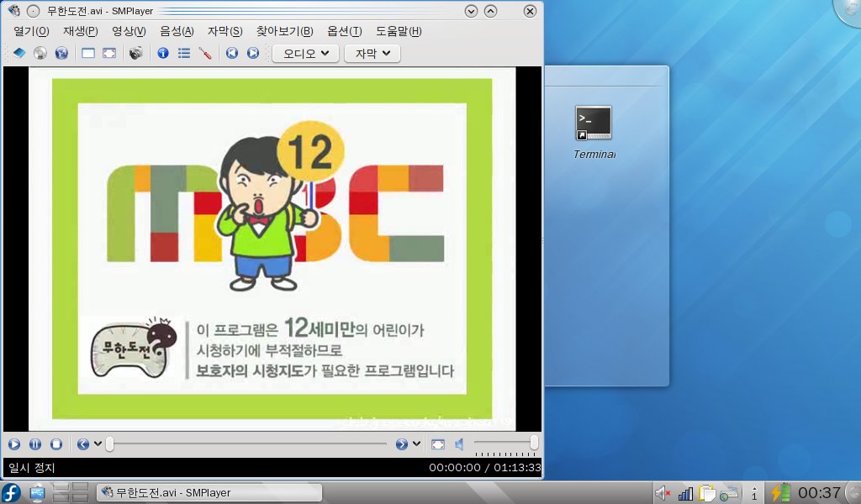Open the 옵션(T) menu
861x504 pixels.
point(344,31)
